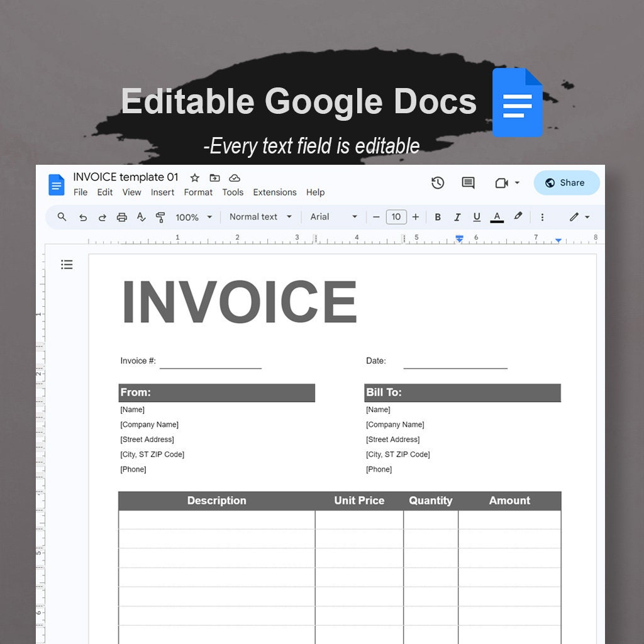Viewport: 644px width, 644px height.
Task: Open the Normal text style dropdown
Action: pyautogui.click(x=260, y=217)
